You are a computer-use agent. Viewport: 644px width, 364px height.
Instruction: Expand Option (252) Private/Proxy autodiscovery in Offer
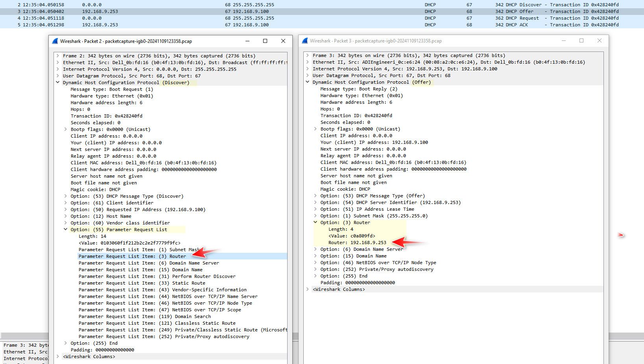316,269
